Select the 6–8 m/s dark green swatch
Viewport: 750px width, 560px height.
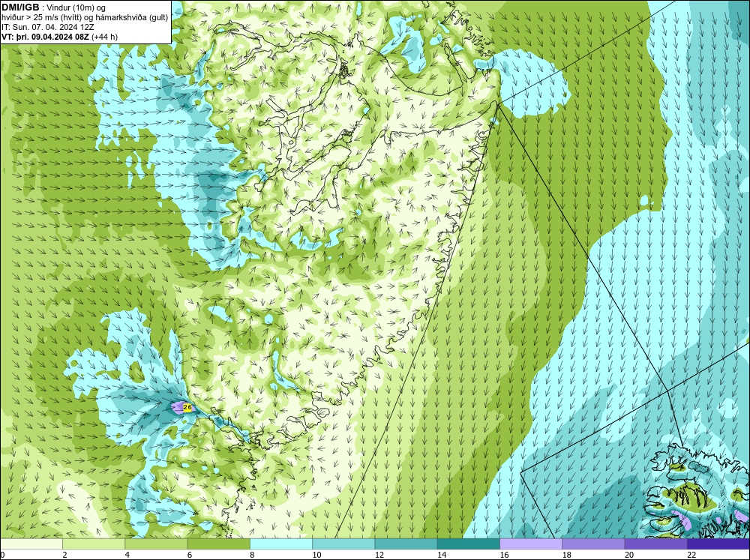point(219,544)
